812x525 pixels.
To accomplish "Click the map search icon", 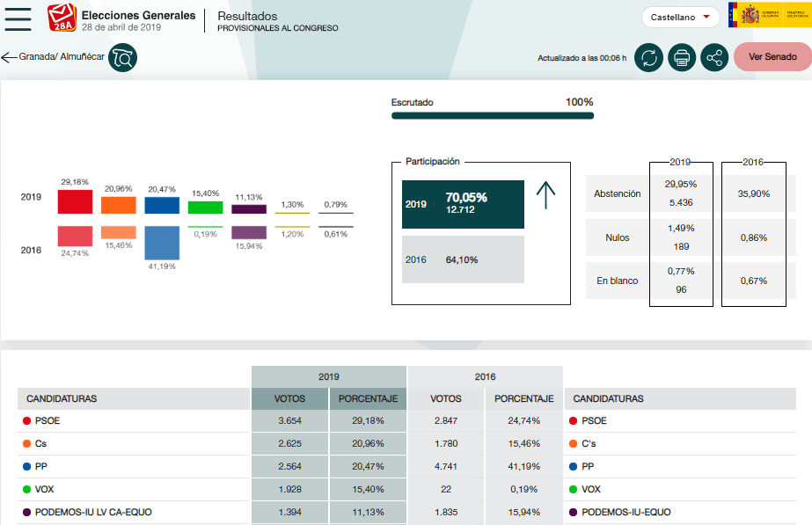I will 122,58.
